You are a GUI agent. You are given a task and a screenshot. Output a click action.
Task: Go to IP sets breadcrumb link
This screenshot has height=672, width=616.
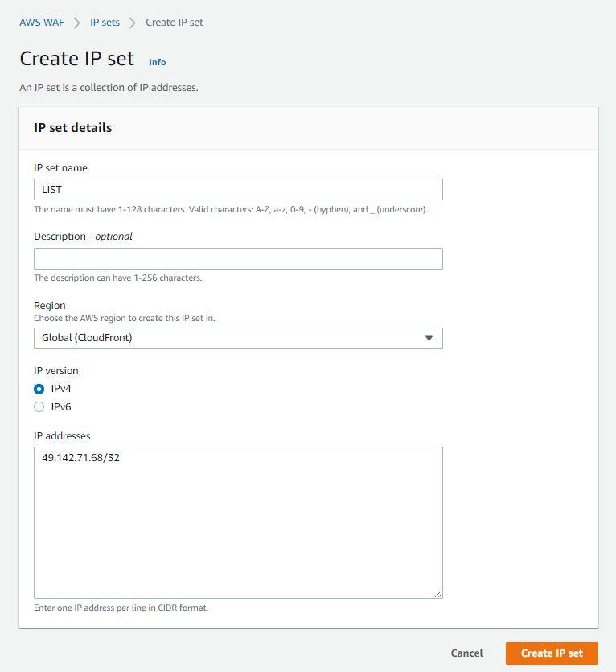point(105,23)
